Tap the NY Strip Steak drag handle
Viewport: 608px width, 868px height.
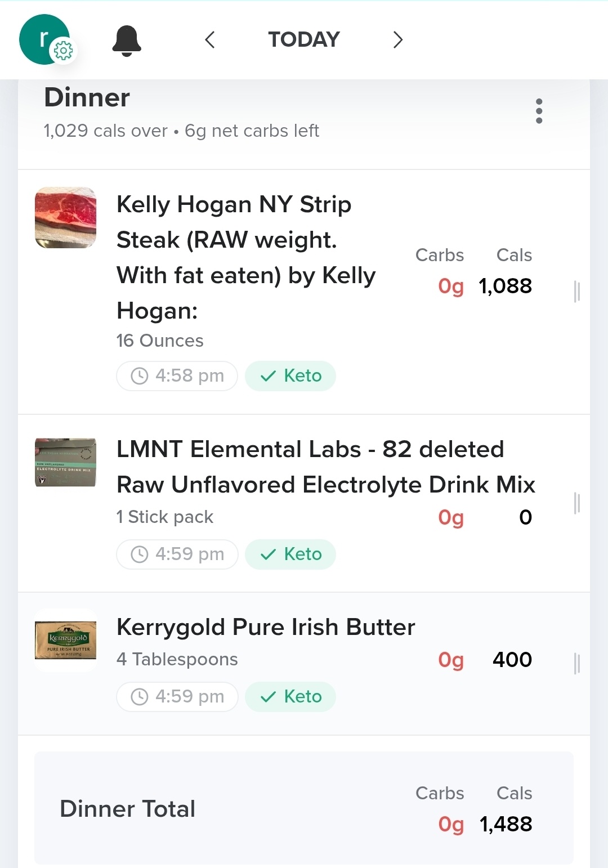click(x=576, y=292)
